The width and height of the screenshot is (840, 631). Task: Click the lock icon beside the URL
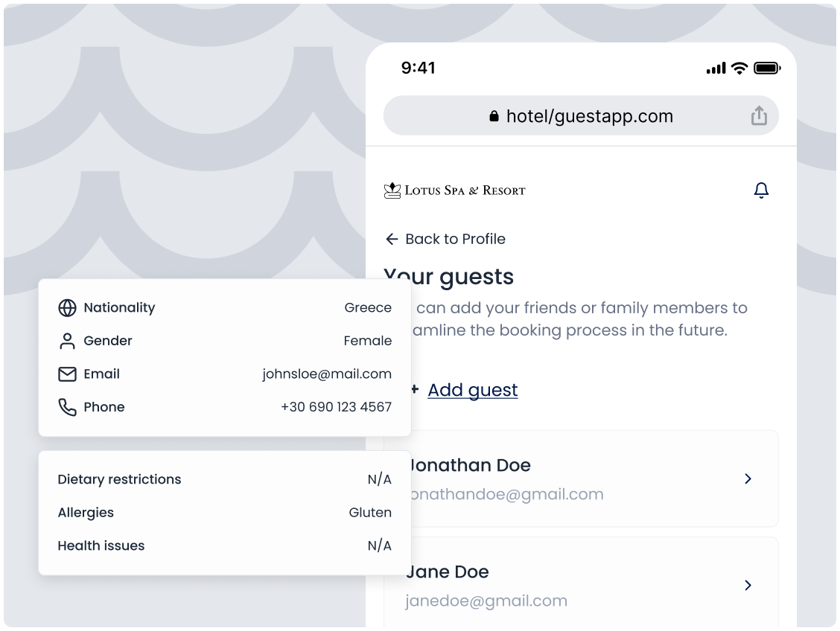coord(494,115)
